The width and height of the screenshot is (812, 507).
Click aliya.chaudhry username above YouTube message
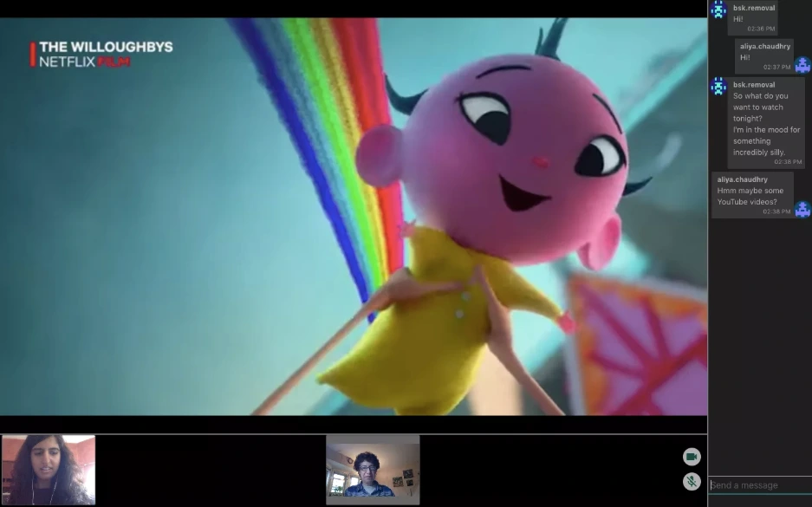click(742, 179)
